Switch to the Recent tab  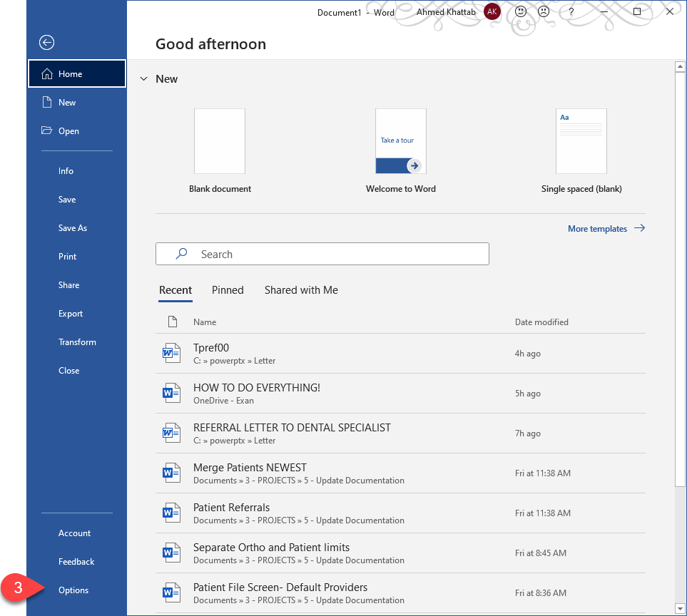(x=175, y=290)
